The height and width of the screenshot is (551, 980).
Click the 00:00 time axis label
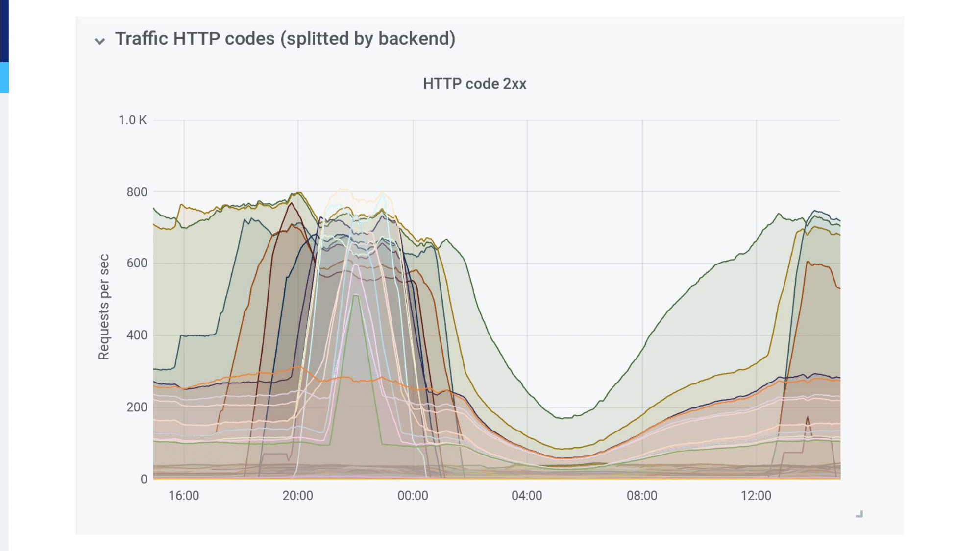[413, 496]
